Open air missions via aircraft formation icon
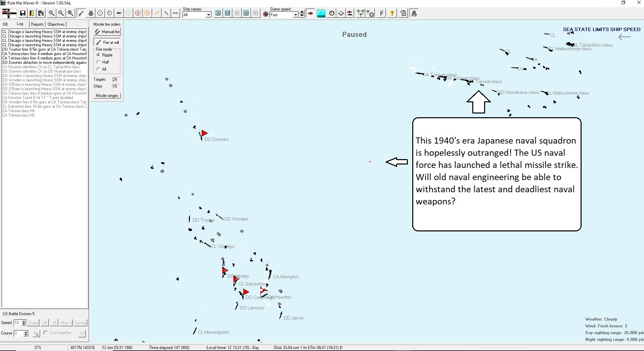 click(361, 14)
